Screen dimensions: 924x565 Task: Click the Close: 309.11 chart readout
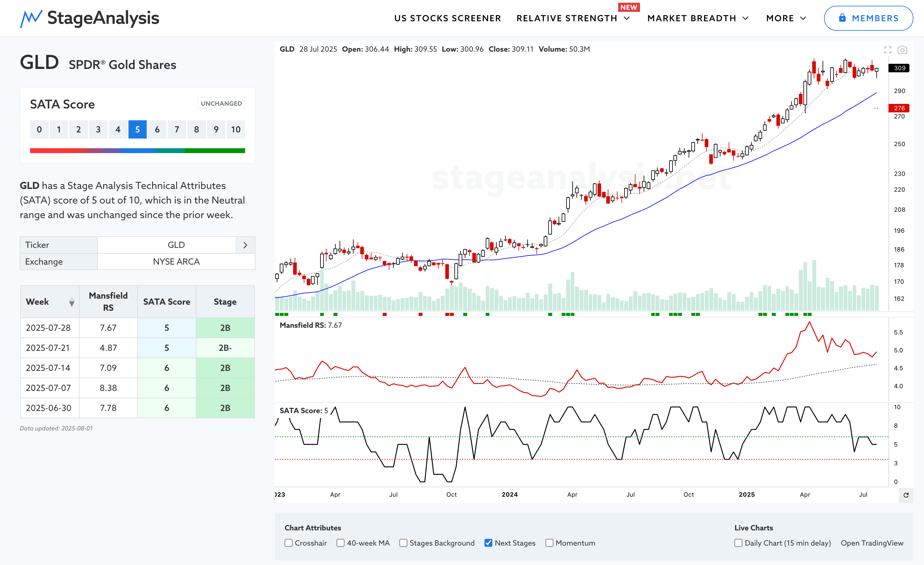[511, 49]
